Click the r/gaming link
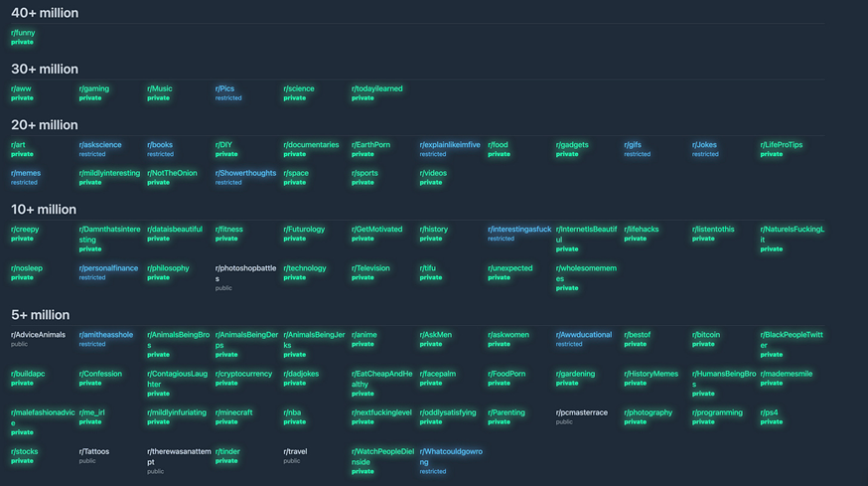The height and width of the screenshot is (486, 868). click(x=94, y=88)
